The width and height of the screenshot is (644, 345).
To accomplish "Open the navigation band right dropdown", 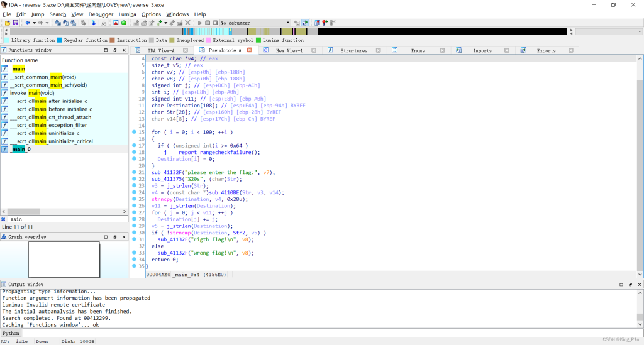I will tap(640, 31).
